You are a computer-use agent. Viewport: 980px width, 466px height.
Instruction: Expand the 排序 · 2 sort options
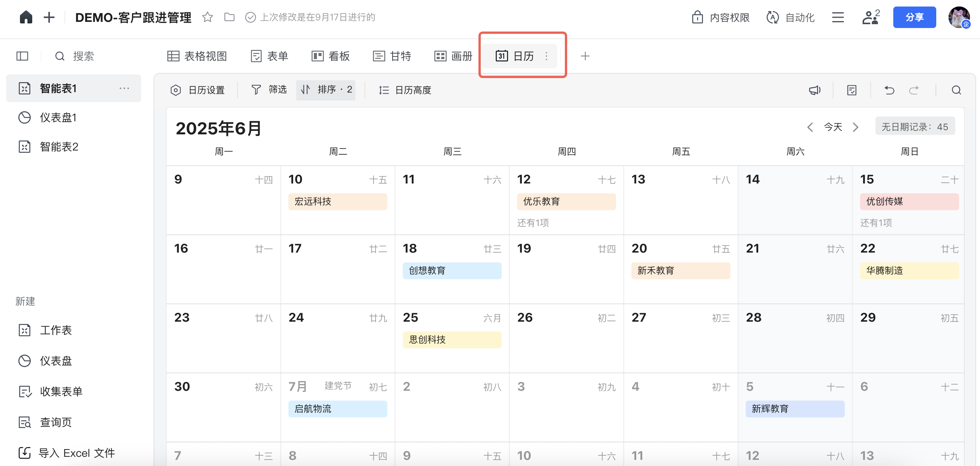point(326,90)
